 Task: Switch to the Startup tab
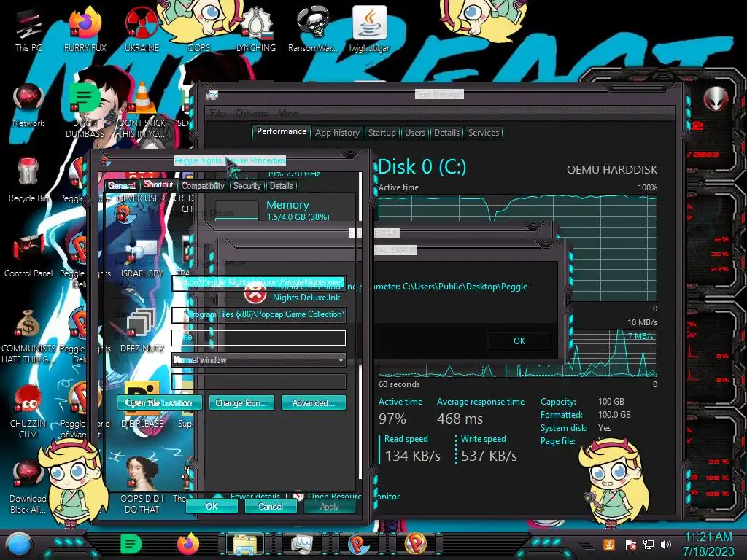pyautogui.click(x=382, y=133)
